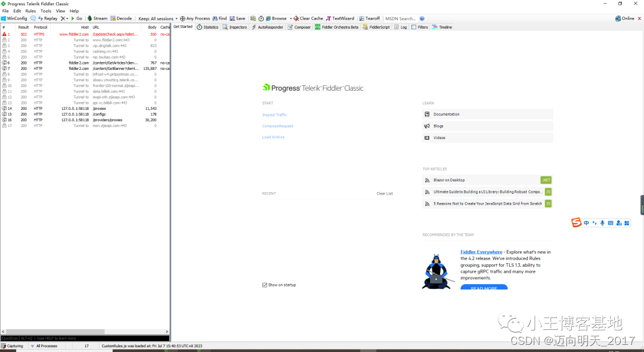Sort sessions by the Result column header
This screenshot has height=352, width=644.
(x=23, y=27)
